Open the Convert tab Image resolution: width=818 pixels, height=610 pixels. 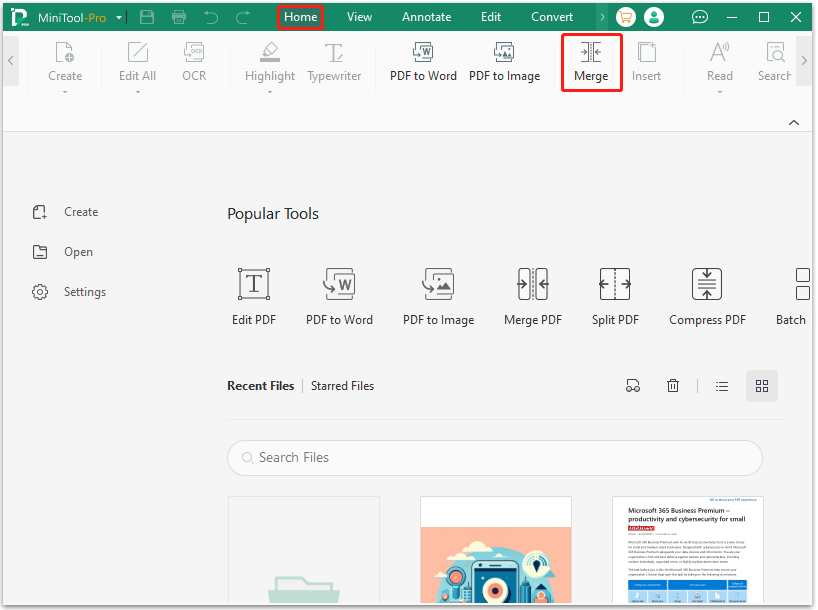pyautogui.click(x=552, y=17)
